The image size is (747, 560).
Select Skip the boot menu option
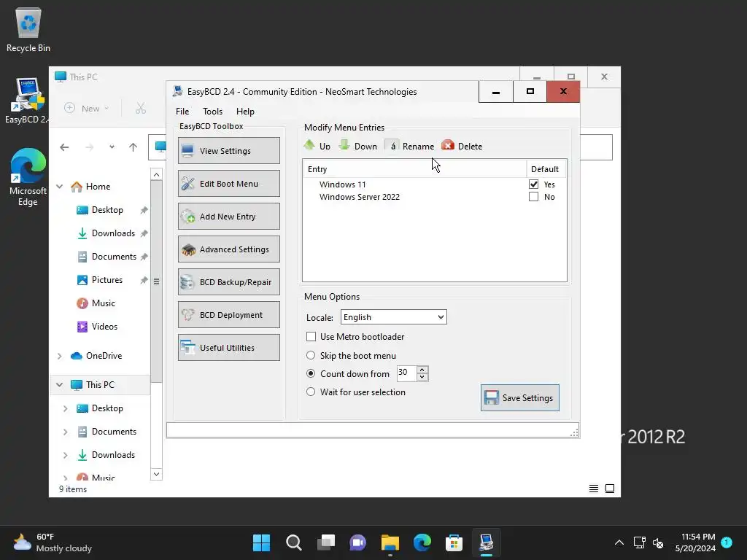pos(311,355)
